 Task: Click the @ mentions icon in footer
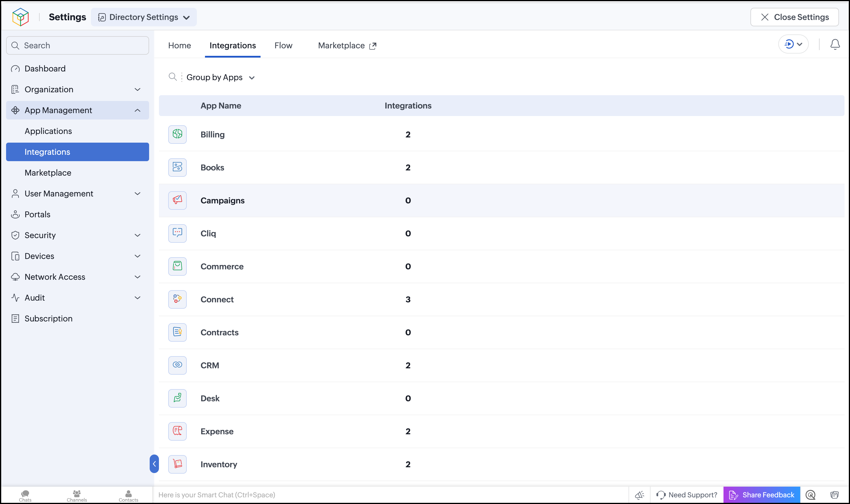810,494
